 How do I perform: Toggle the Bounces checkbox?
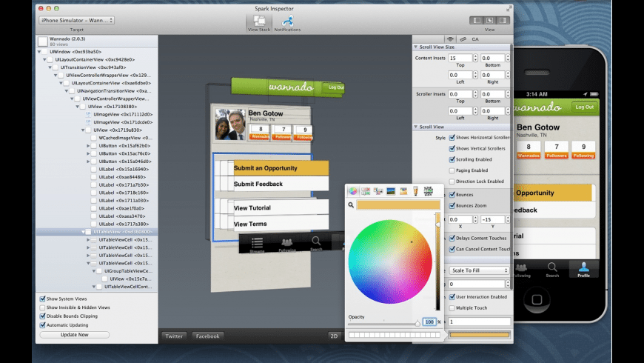[452, 194]
